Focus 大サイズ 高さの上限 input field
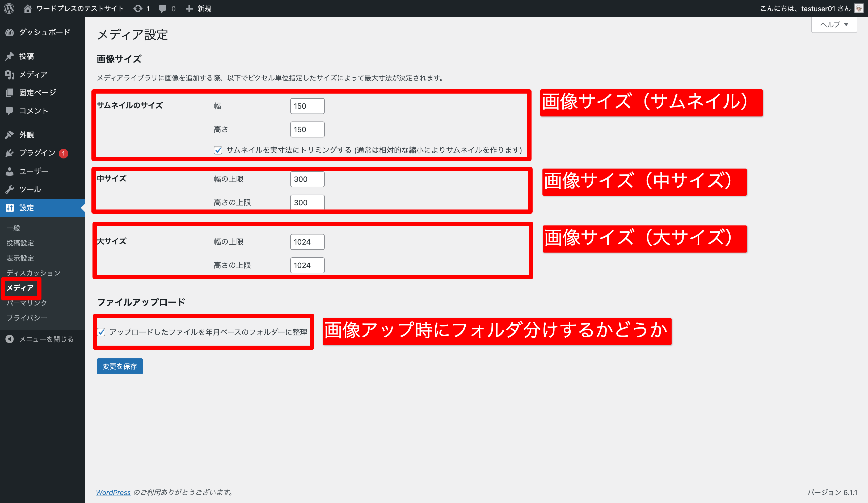Image resolution: width=868 pixels, height=503 pixels. point(307,265)
